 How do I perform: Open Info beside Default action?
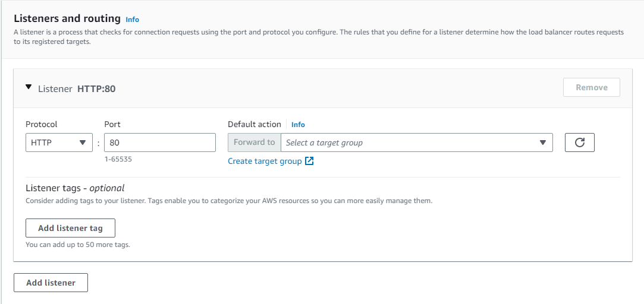pos(298,124)
